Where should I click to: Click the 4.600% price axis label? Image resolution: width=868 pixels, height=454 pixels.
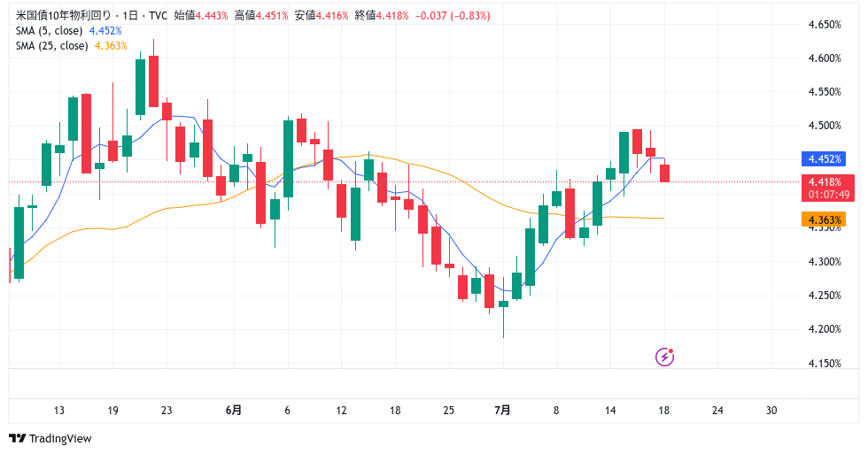825,58
